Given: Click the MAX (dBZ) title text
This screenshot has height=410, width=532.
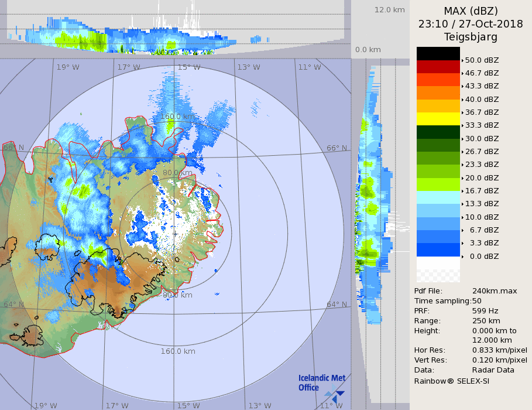Looking at the screenshot, I should tap(471, 11).
